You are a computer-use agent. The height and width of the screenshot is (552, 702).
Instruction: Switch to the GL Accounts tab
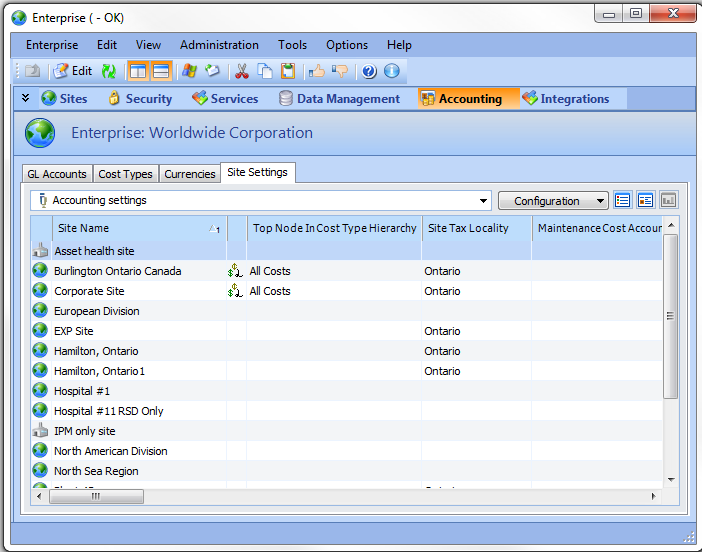(x=57, y=174)
